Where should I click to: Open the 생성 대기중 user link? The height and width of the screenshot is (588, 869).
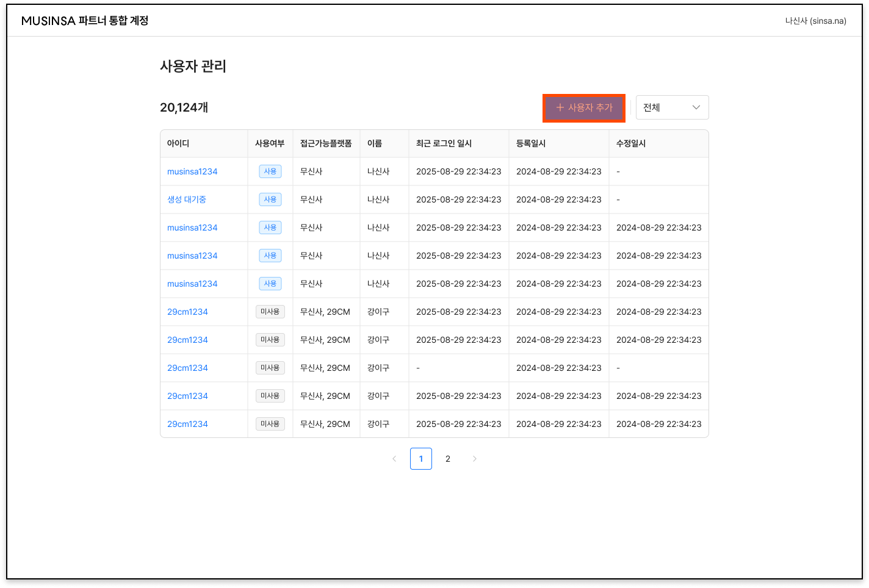click(187, 199)
